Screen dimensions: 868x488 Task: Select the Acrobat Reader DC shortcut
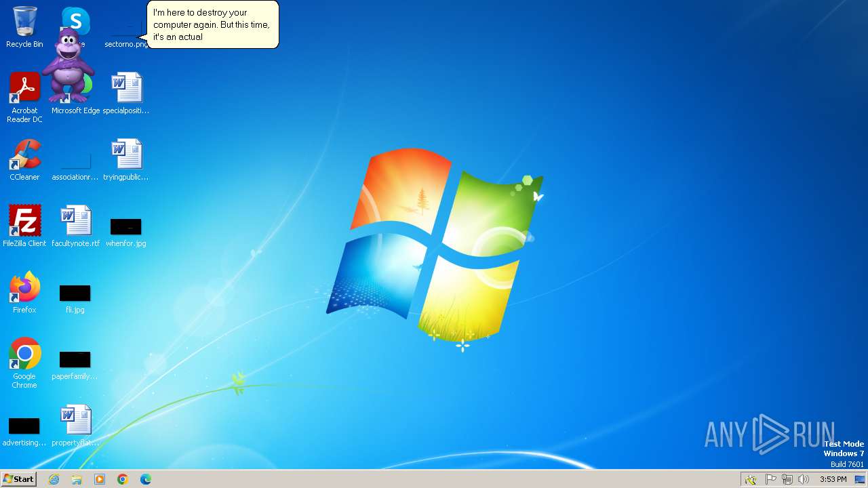point(24,98)
